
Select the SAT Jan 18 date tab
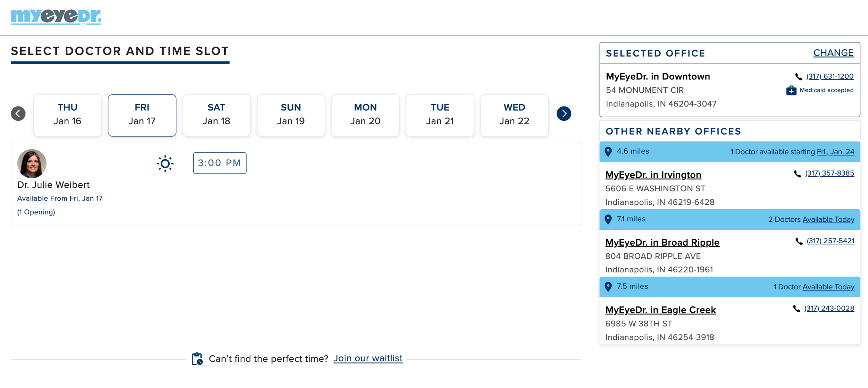coord(216,115)
